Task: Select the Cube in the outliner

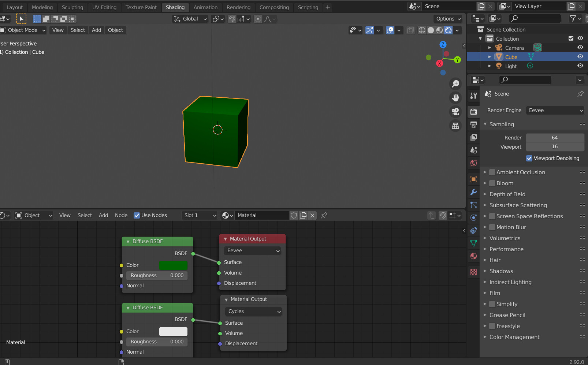Action: 511,56
